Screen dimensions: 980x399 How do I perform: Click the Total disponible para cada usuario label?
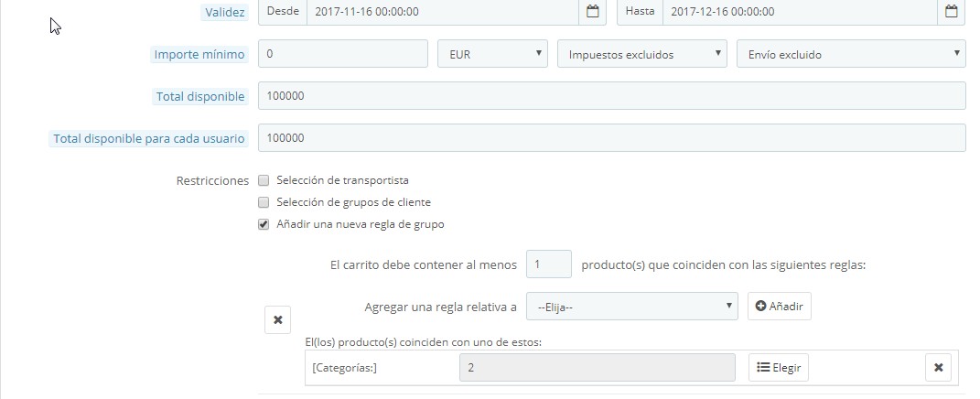(149, 138)
